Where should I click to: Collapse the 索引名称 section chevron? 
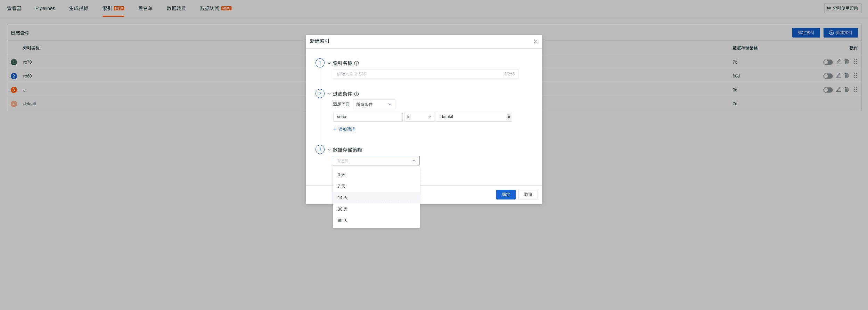coord(329,63)
